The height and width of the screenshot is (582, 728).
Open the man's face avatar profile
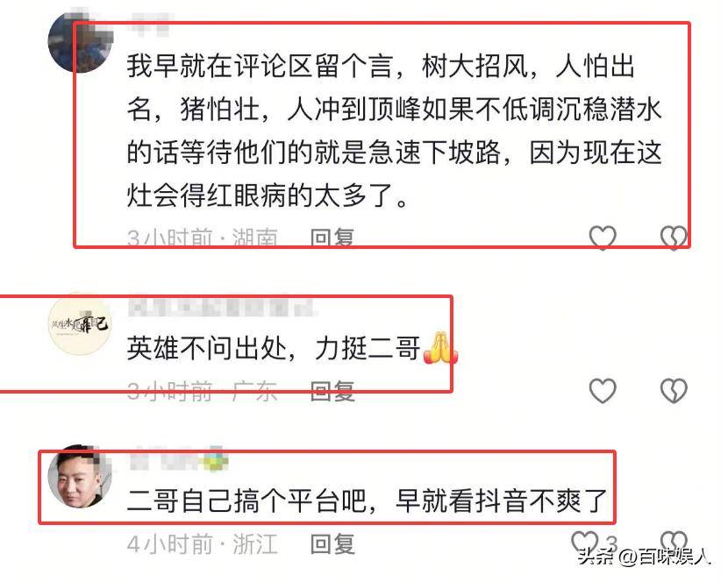pos(80,477)
